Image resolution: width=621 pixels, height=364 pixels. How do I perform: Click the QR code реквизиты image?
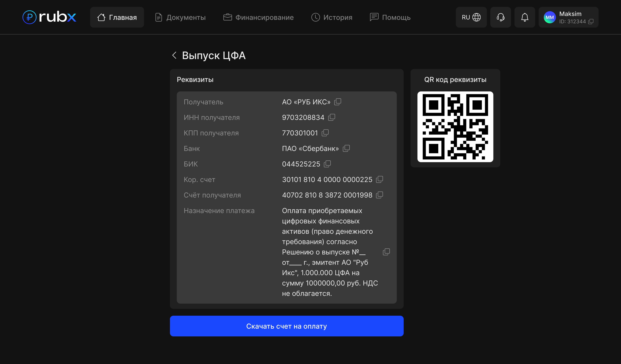click(455, 127)
